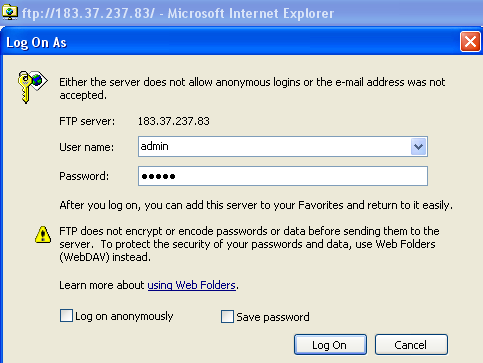The width and height of the screenshot is (483, 363).
Task: Click the Password label
Action: (x=84, y=176)
